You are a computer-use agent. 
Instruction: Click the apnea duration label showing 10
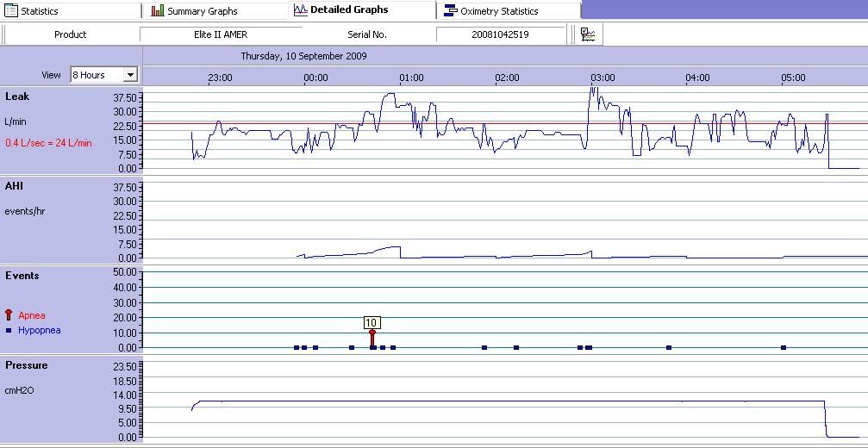click(372, 323)
